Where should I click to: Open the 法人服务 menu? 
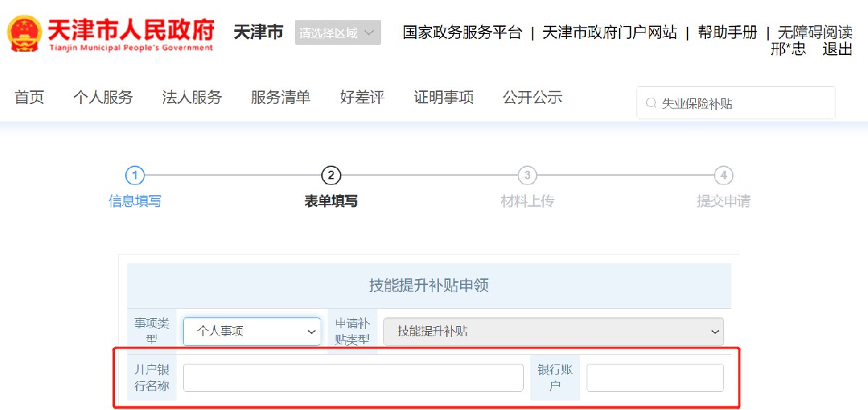192,98
